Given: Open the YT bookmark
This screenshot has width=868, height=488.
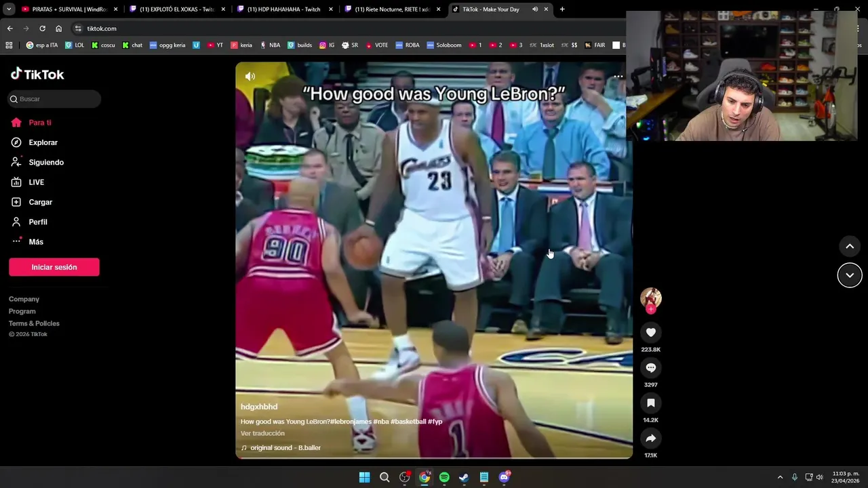Looking at the screenshot, I should 215,45.
